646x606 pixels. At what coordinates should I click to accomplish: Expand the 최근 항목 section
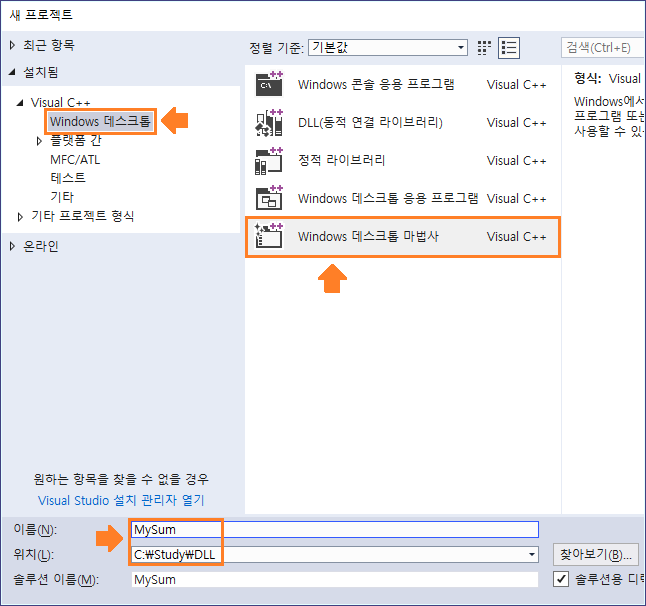(12, 45)
